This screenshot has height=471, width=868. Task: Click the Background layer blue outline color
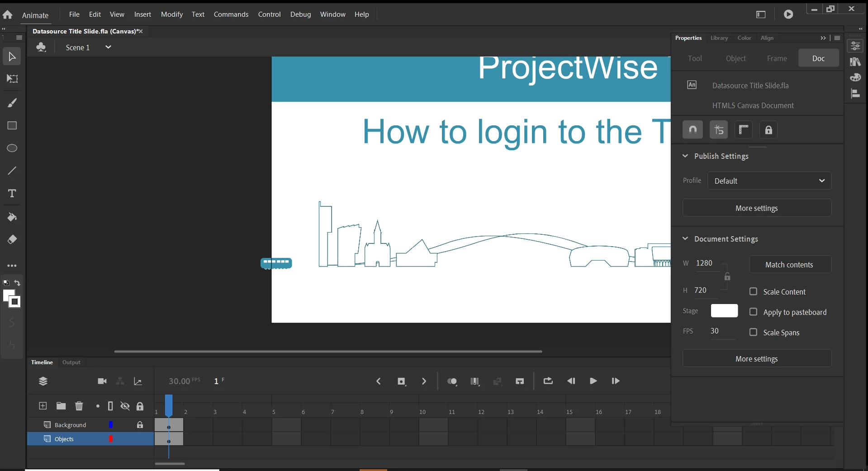tap(111, 425)
